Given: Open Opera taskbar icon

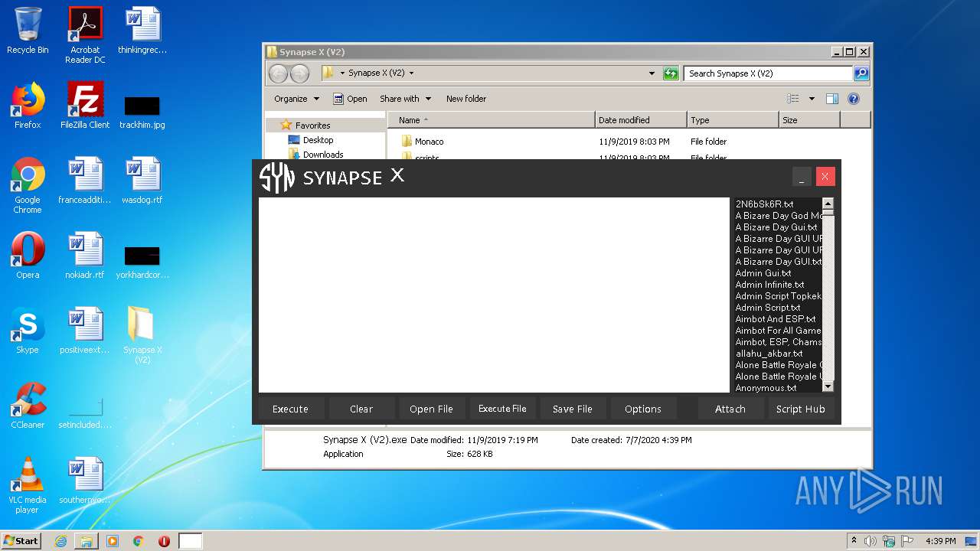Looking at the screenshot, I should tap(164, 541).
